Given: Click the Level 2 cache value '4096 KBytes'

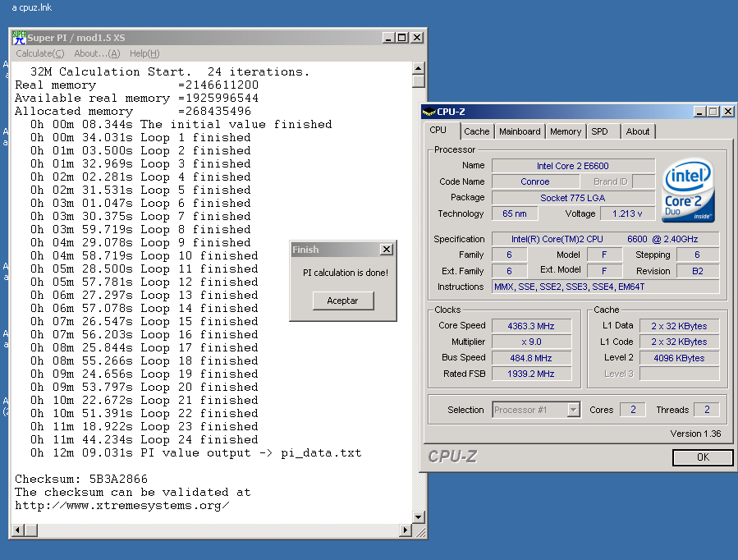Looking at the screenshot, I should (679, 358).
